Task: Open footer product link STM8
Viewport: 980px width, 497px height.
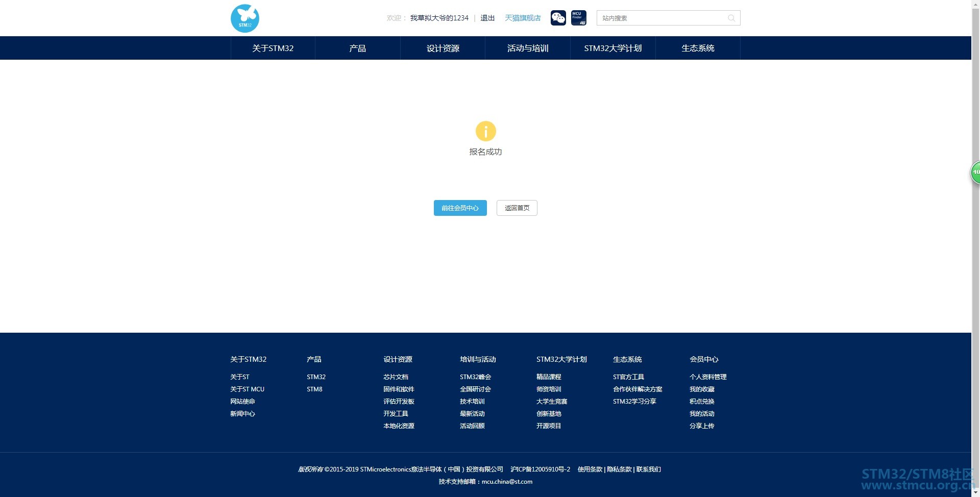Action: (315, 389)
